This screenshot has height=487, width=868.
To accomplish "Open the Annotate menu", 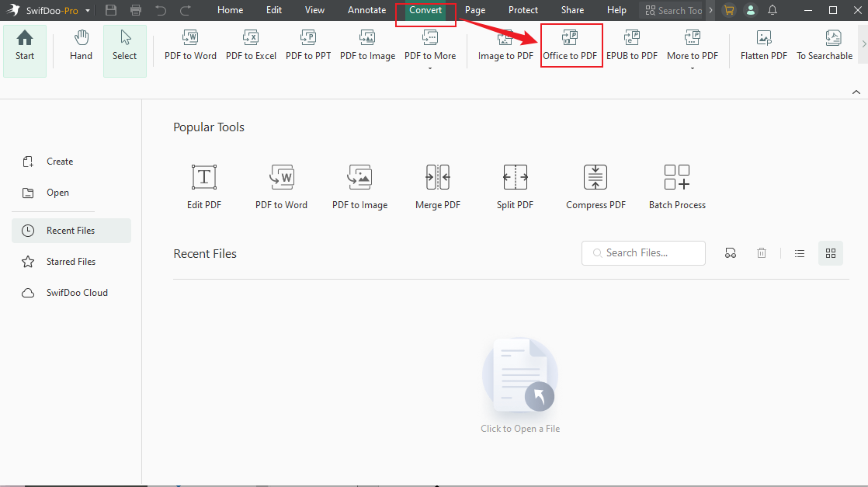I will tap(366, 10).
